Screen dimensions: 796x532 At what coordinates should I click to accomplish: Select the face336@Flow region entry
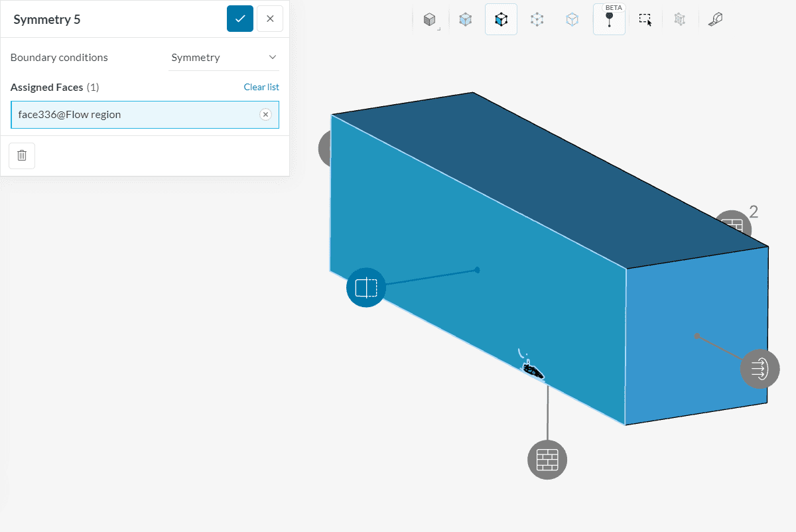133,115
